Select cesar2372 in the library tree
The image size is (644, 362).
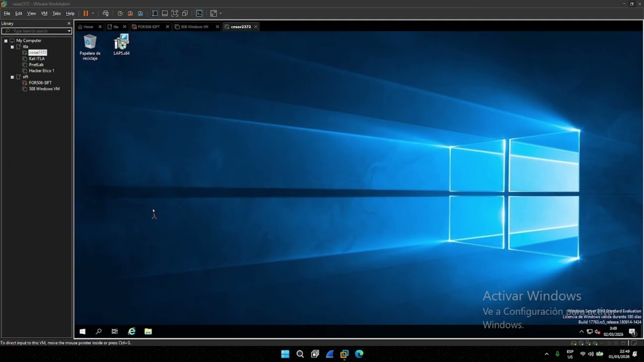point(38,53)
